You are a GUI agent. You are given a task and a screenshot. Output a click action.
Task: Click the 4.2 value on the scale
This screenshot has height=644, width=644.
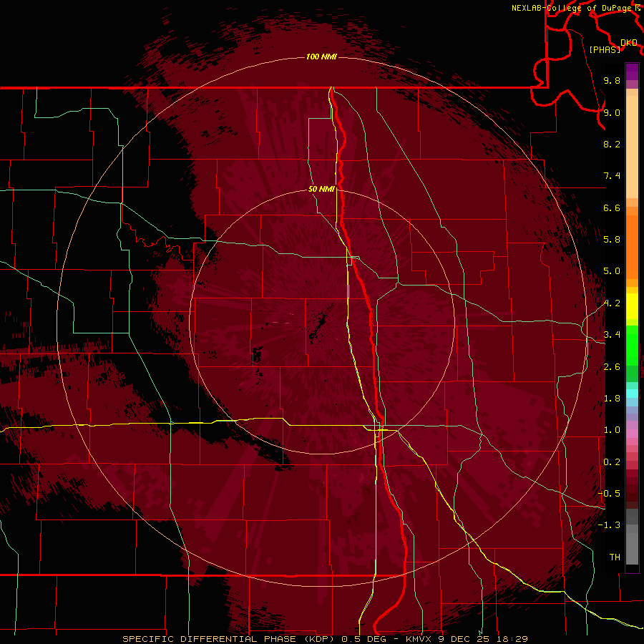(x=612, y=303)
